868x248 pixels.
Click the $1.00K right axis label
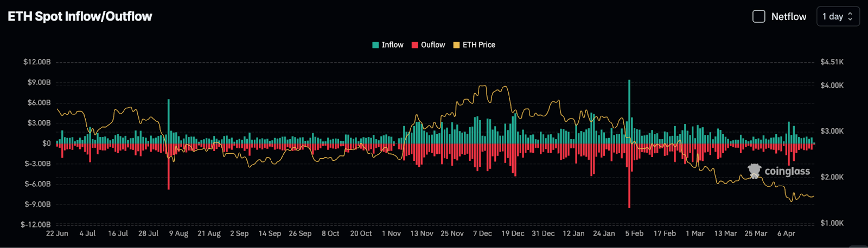click(832, 223)
